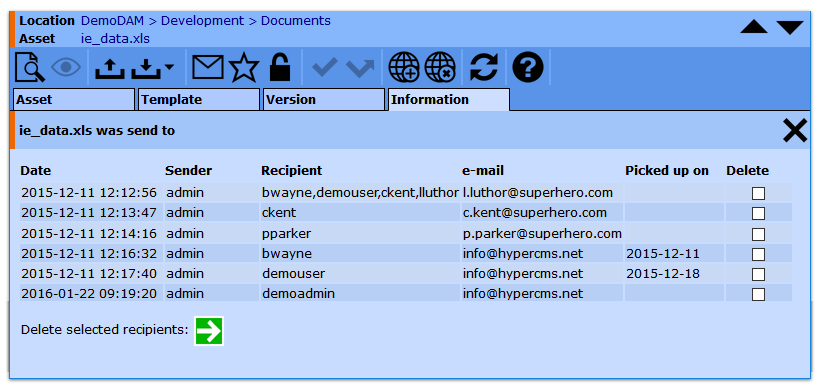
Task: Check delete box for demouser row
Action: (758, 274)
